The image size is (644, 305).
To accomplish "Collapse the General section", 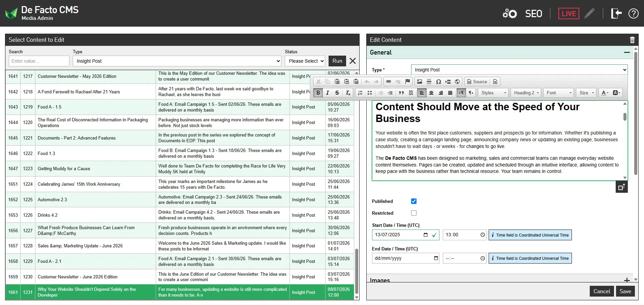I will click(x=627, y=53).
